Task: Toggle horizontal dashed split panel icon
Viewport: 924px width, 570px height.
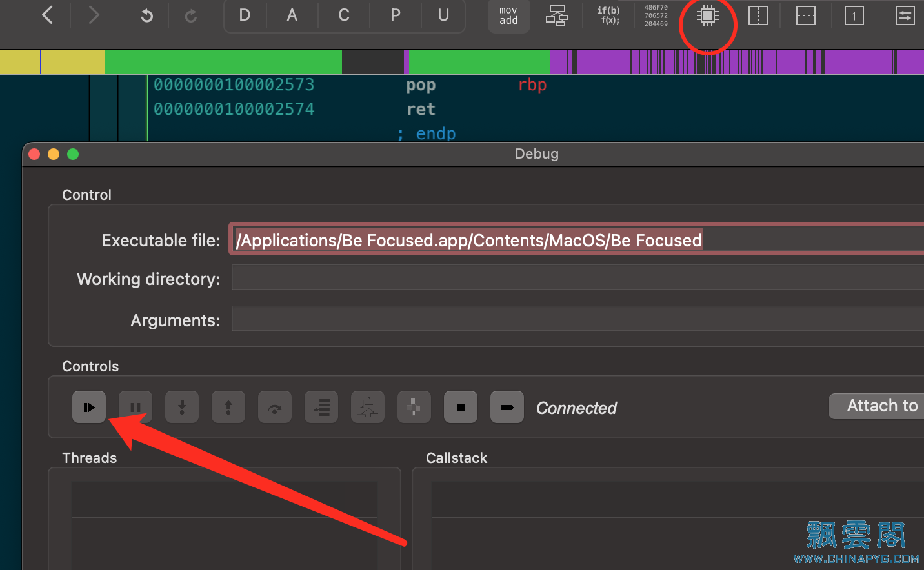Action: (806, 15)
